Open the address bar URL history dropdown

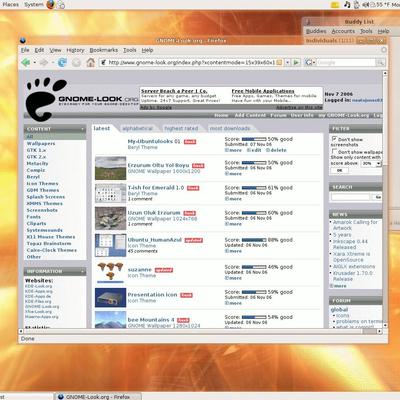[x=287, y=62]
